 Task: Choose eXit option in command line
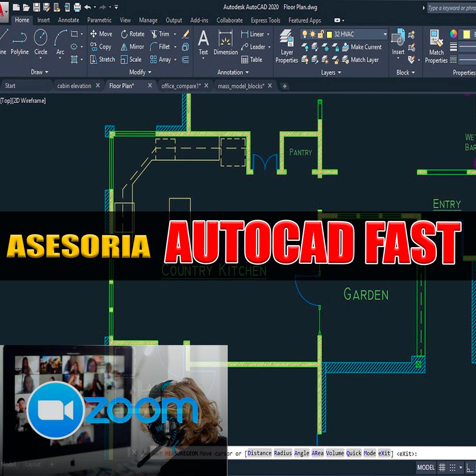click(384, 453)
